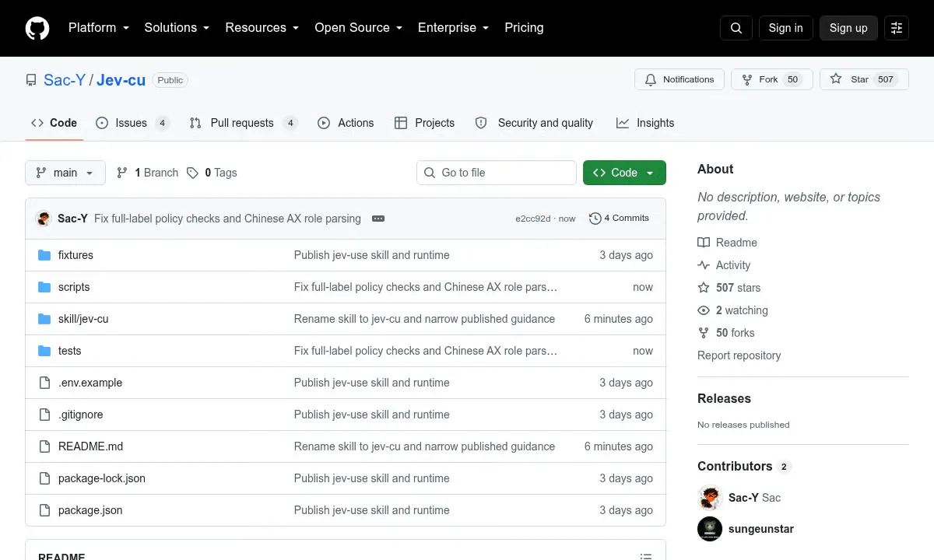View the 0 Tags link
This screenshot has height=560, width=934.
pos(212,173)
